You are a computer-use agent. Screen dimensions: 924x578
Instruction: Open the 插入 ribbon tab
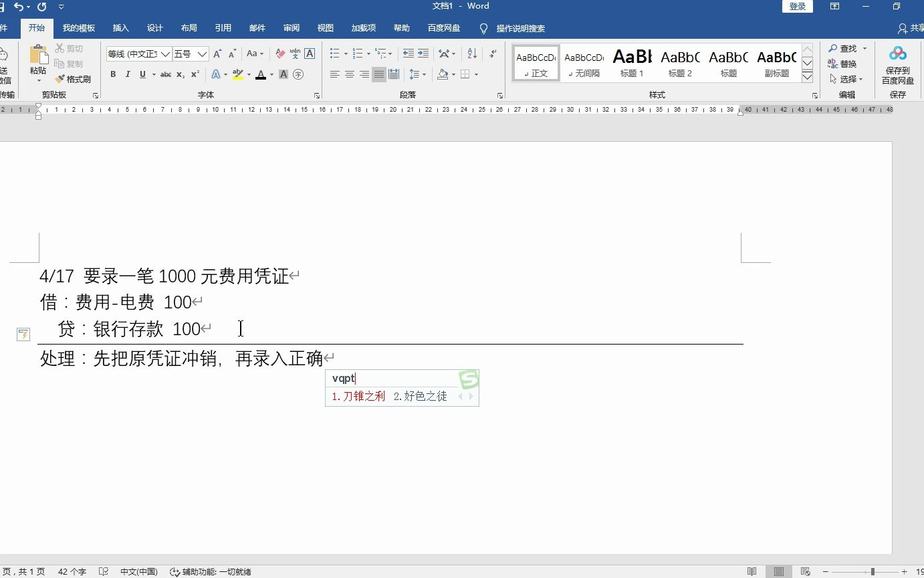121,28
